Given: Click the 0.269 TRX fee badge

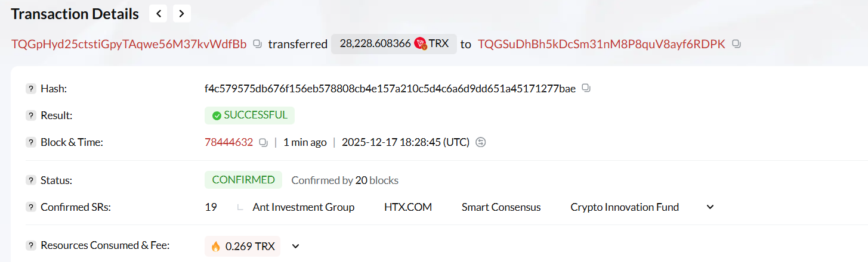Looking at the screenshot, I should pyautogui.click(x=242, y=246).
